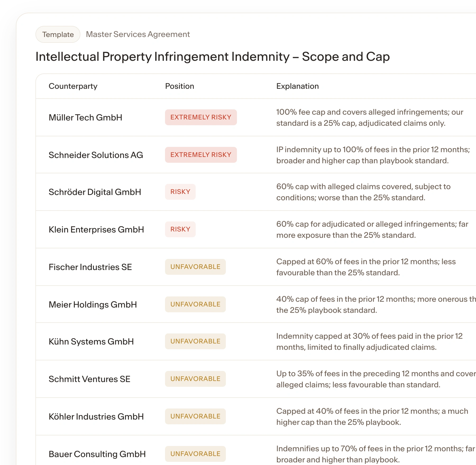Click Müller Tech's EXTREMELY RISKY badge
The image size is (476, 465).
(201, 117)
